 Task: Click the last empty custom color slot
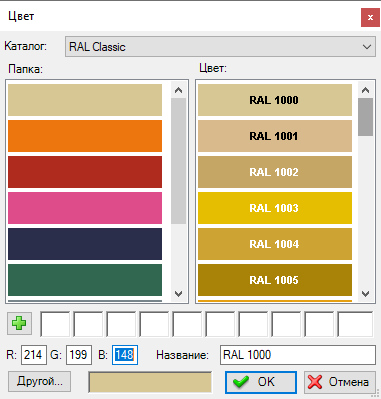click(x=355, y=324)
